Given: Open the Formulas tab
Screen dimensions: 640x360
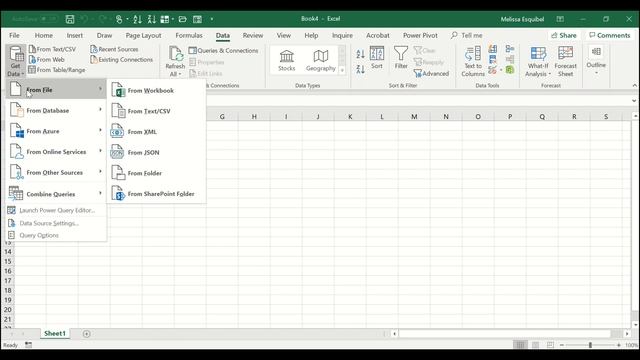Looking at the screenshot, I should pos(189,36).
